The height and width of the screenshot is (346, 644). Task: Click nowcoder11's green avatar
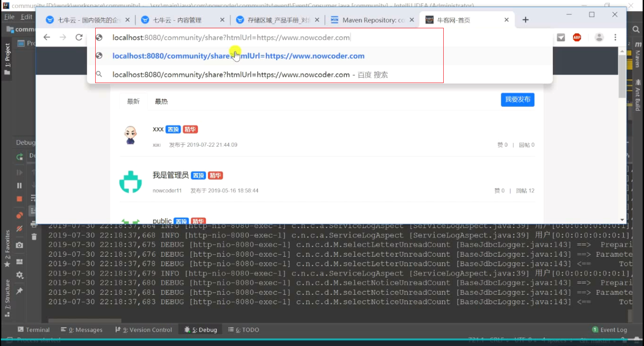pyautogui.click(x=130, y=181)
